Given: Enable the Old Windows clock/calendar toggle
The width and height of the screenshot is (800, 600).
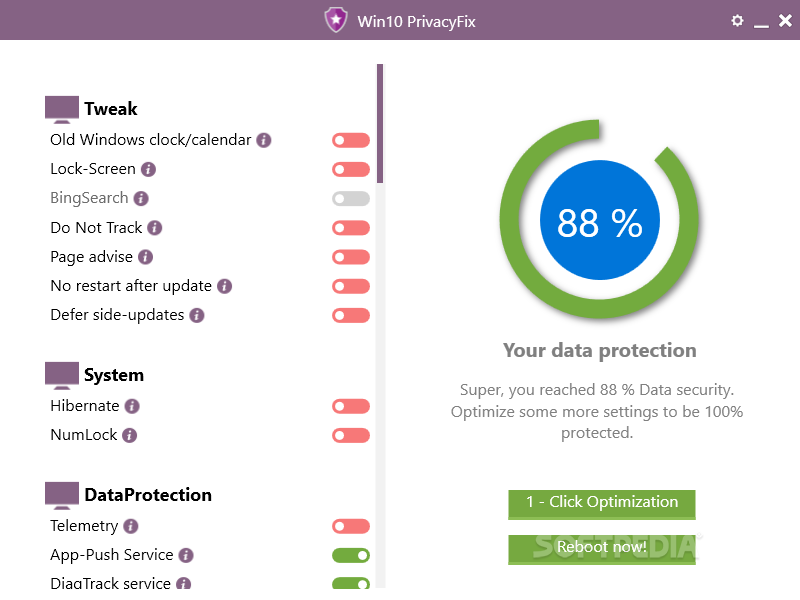Looking at the screenshot, I should 351,140.
